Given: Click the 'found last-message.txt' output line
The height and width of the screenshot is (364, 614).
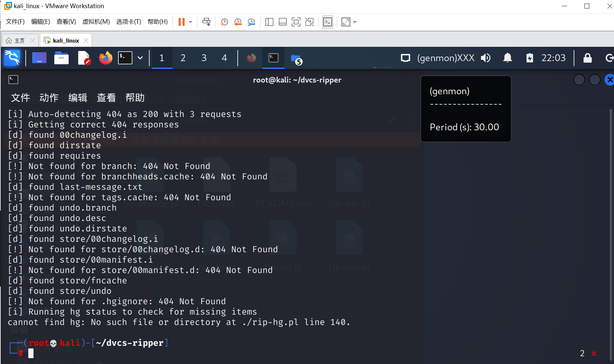Looking at the screenshot, I should click(75, 187).
